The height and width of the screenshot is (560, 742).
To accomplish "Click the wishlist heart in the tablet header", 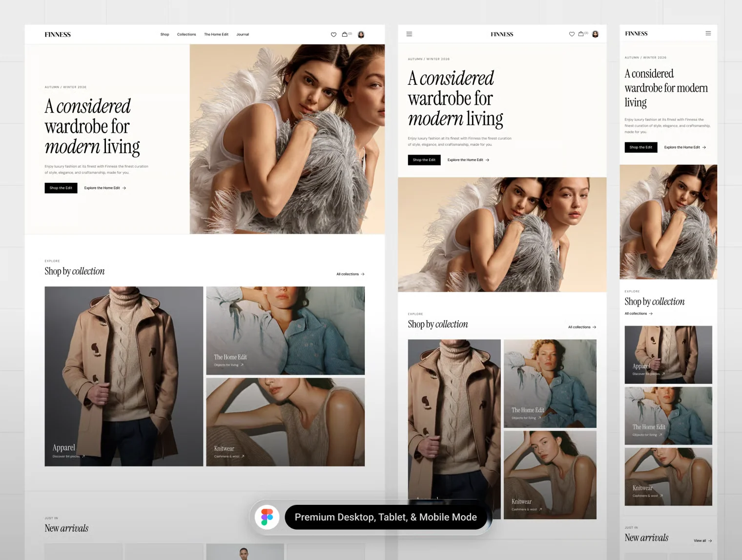I will (572, 34).
